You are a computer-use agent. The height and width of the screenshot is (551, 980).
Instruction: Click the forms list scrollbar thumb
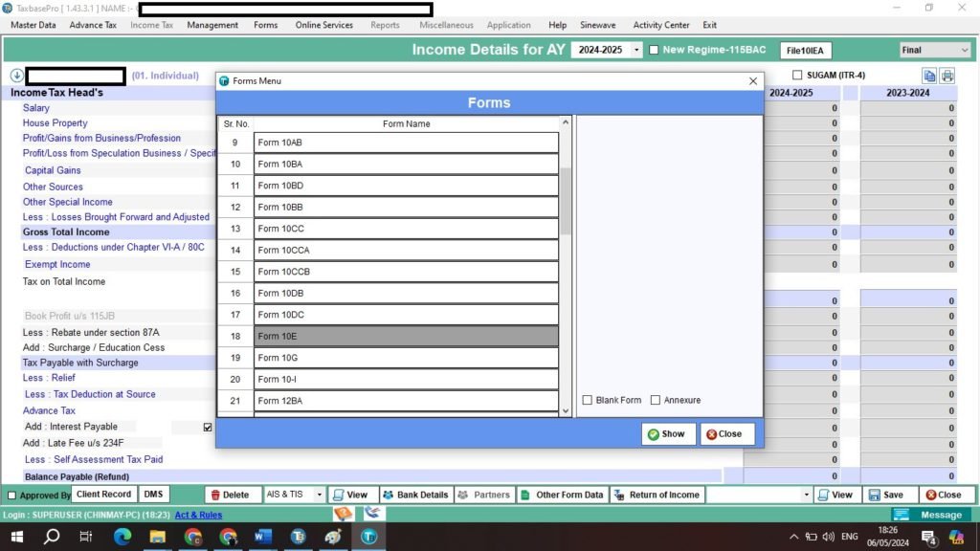tap(566, 201)
